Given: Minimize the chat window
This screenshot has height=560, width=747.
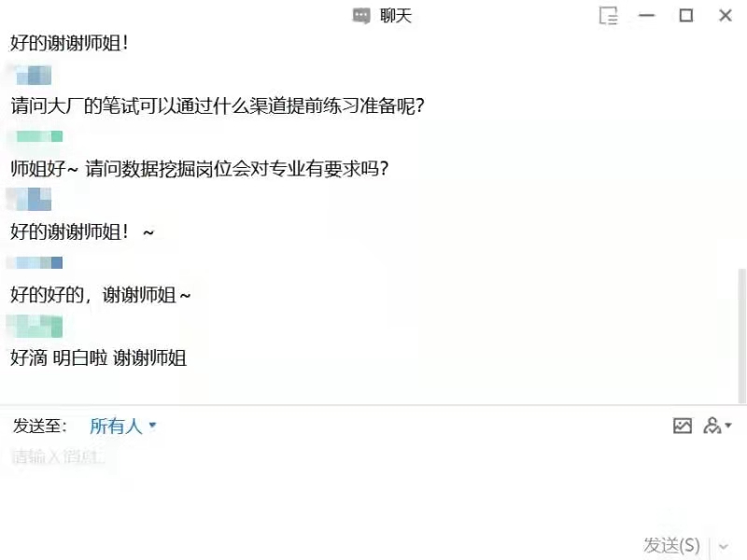Looking at the screenshot, I should [x=646, y=16].
